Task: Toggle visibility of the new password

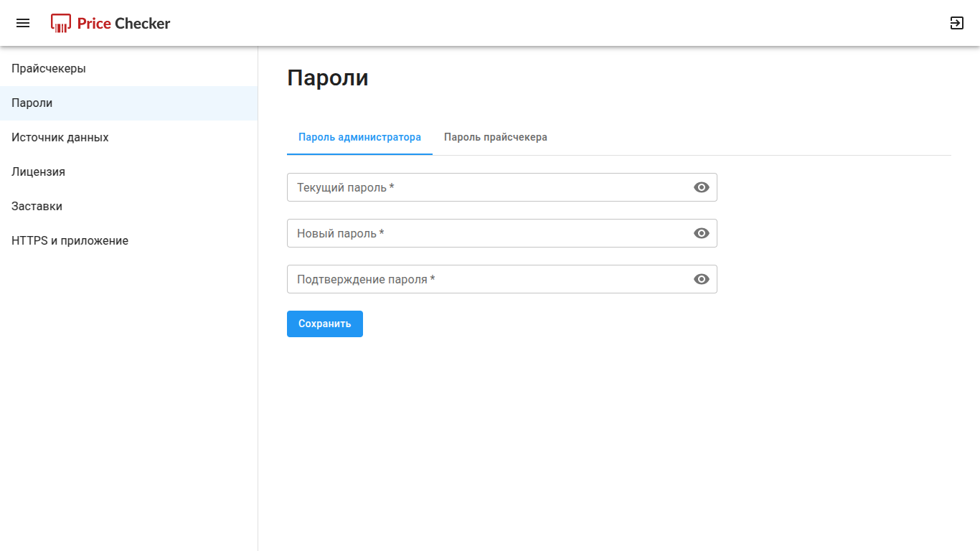Action: point(702,233)
